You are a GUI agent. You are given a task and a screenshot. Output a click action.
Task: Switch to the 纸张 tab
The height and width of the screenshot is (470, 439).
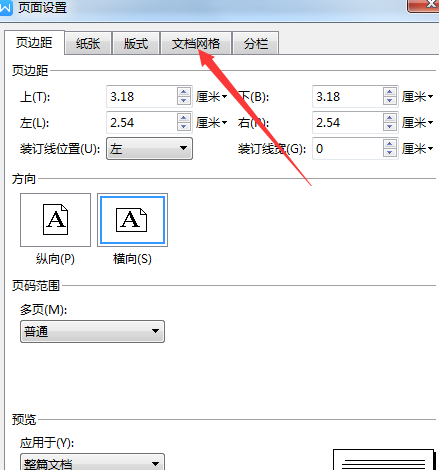[88, 43]
